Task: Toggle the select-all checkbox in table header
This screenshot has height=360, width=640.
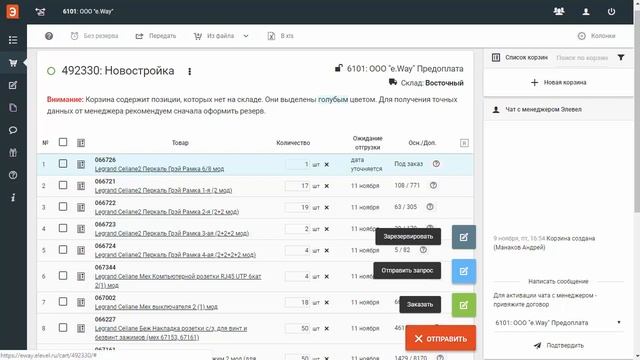Action: [x=63, y=142]
